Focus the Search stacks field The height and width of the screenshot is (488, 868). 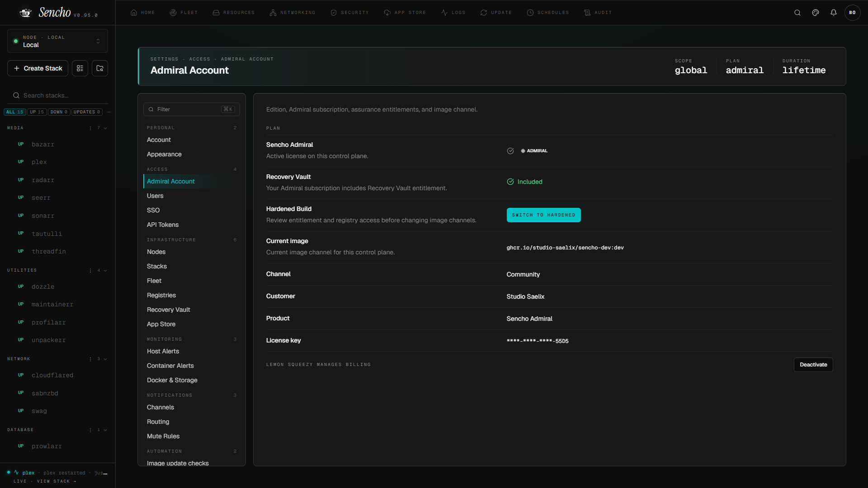point(57,95)
